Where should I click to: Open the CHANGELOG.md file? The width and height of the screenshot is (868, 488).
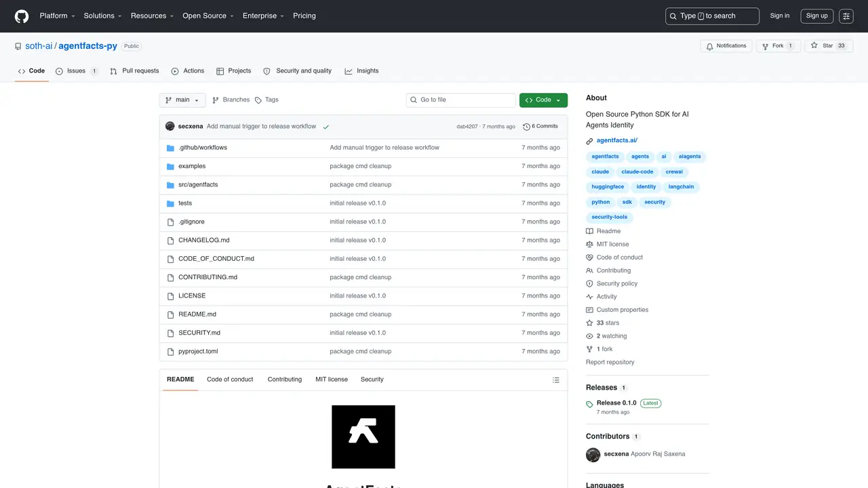pyautogui.click(x=204, y=241)
